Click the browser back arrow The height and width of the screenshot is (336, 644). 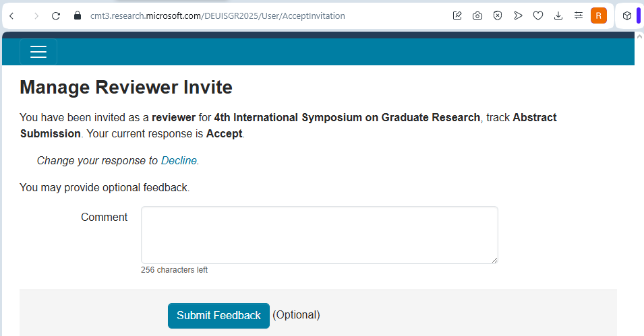[11, 15]
